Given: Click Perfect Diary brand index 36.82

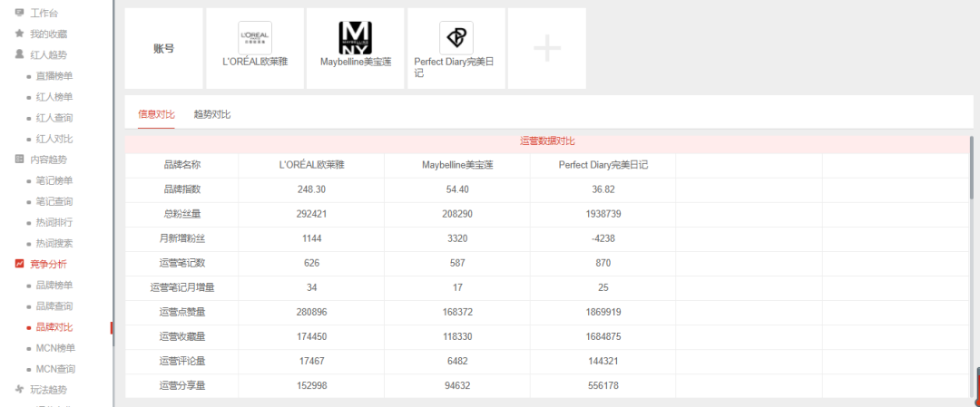Looking at the screenshot, I should (603, 189).
